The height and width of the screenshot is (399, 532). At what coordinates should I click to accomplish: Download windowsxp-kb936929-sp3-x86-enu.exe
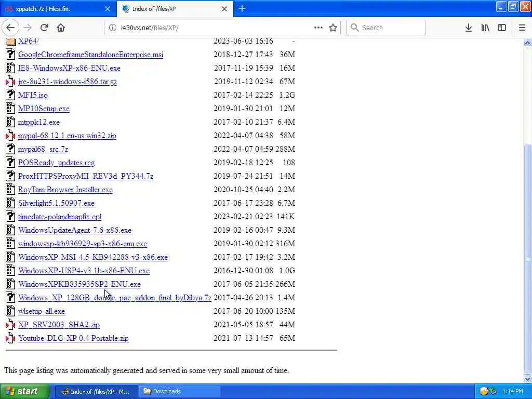tap(83, 244)
